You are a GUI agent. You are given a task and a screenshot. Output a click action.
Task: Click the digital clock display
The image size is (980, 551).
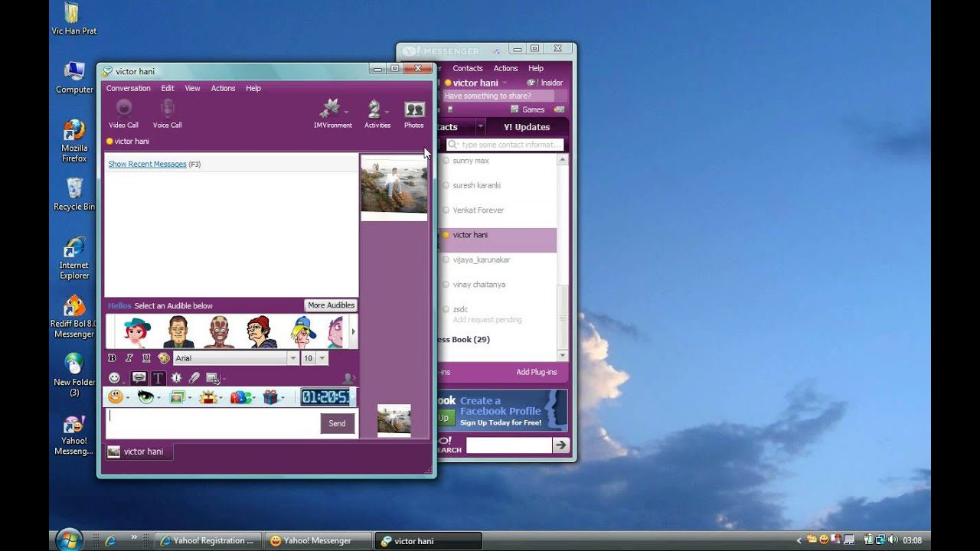[x=325, y=397]
